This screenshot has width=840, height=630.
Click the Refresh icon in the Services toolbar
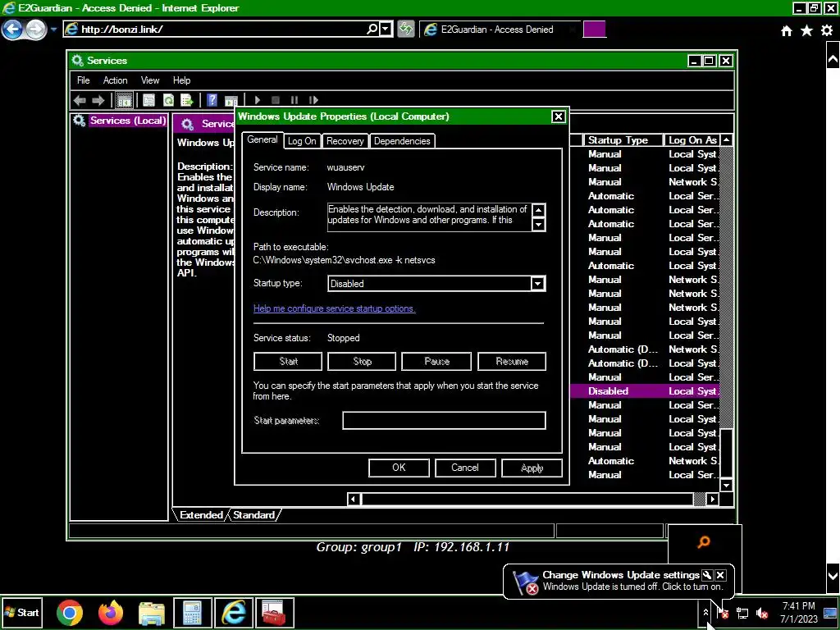point(168,100)
